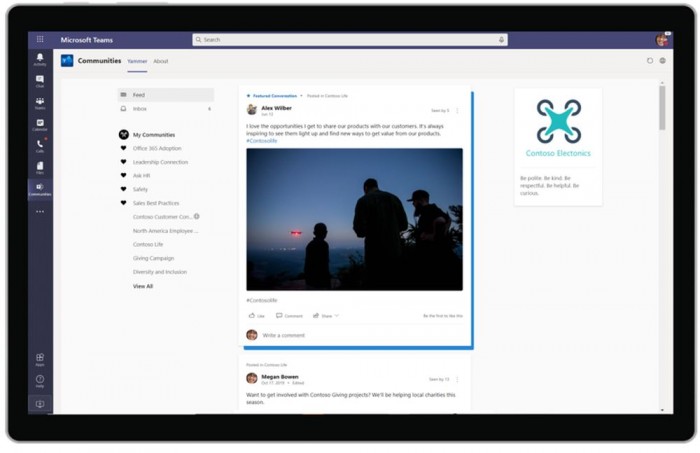The height and width of the screenshot is (453, 700).
Task: Open Contoso Customer Con... community
Action: (162, 217)
